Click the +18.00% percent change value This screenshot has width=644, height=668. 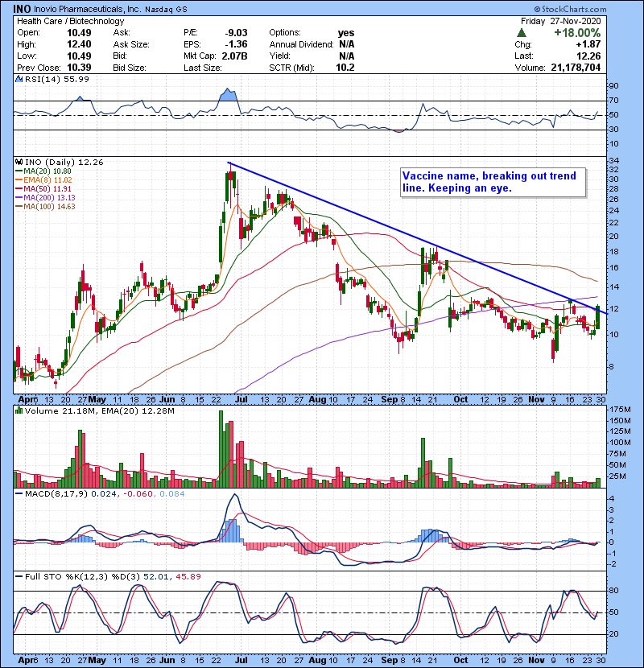point(577,33)
